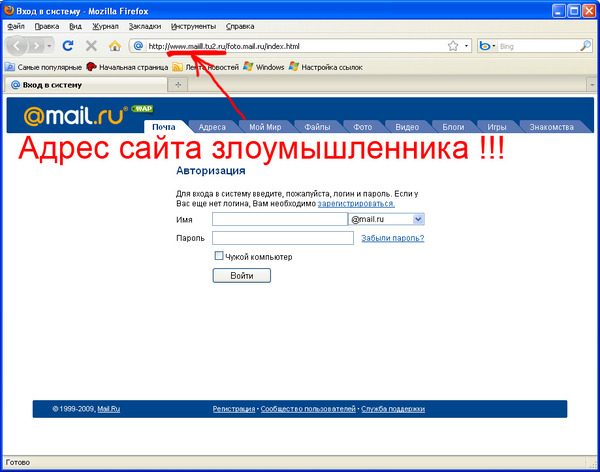This screenshot has height=472, width=600.
Task: Open the Самые популярные bookmark folder
Action: coord(44,67)
